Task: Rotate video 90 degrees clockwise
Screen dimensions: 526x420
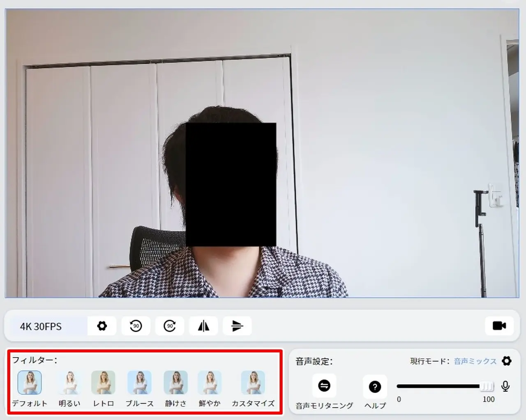Action: 170,326
